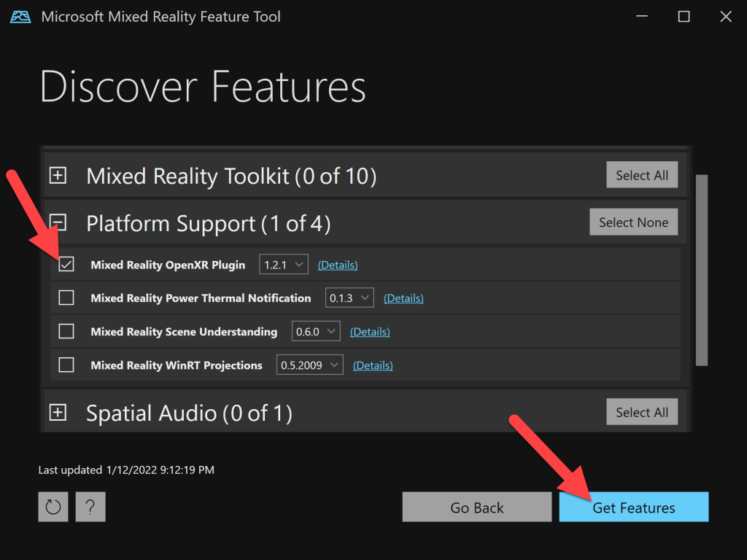Click the Mixed Reality Feature Tool app icon

[20, 17]
